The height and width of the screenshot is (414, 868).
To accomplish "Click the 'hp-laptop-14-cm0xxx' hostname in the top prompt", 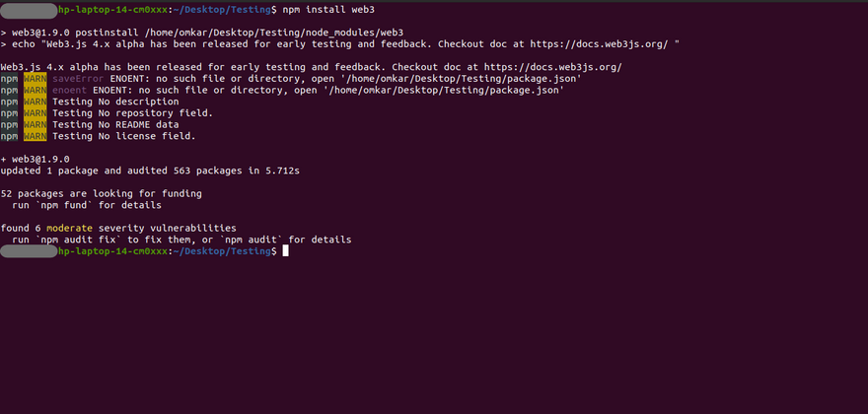I will [113, 9].
